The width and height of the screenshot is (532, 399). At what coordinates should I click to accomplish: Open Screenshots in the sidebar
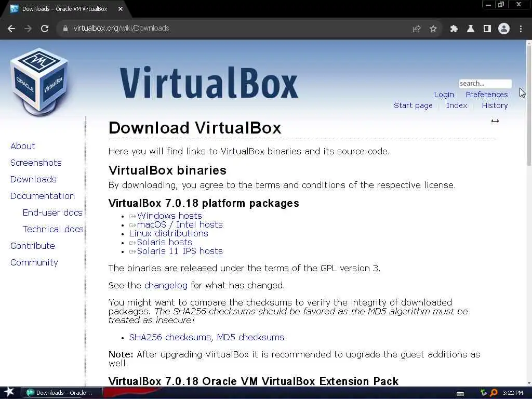(x=36, y=163)
